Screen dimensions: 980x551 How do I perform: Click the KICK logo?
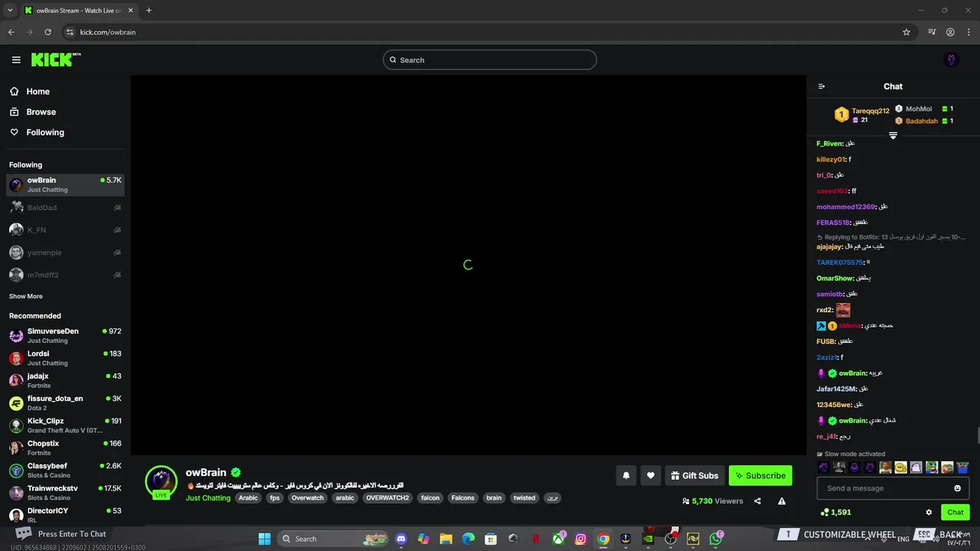click(55, 60)
